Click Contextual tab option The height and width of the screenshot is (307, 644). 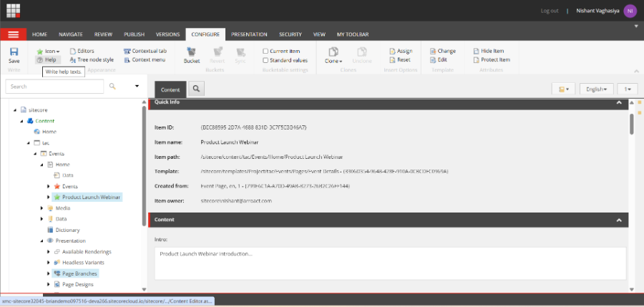click(x=145, y=52)
